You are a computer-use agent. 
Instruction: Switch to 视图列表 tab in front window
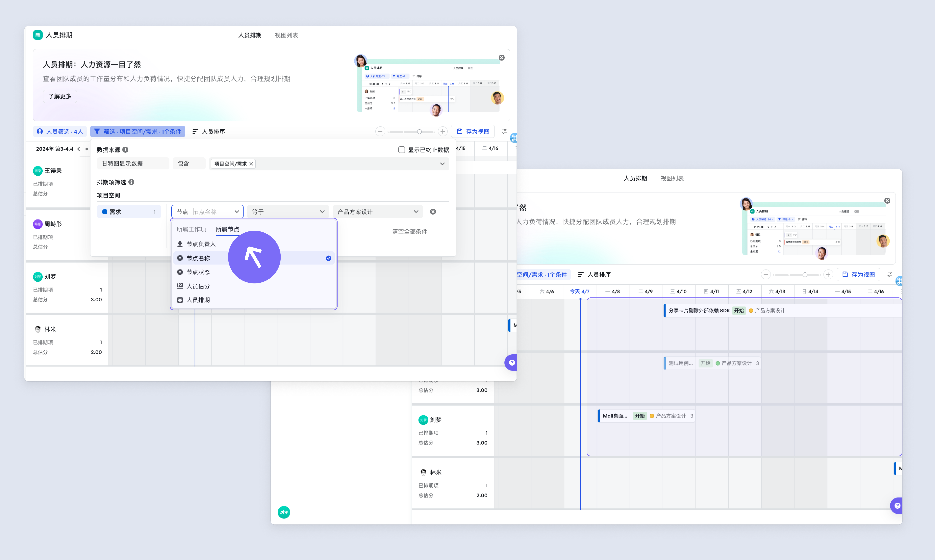[x=286, y=35]
